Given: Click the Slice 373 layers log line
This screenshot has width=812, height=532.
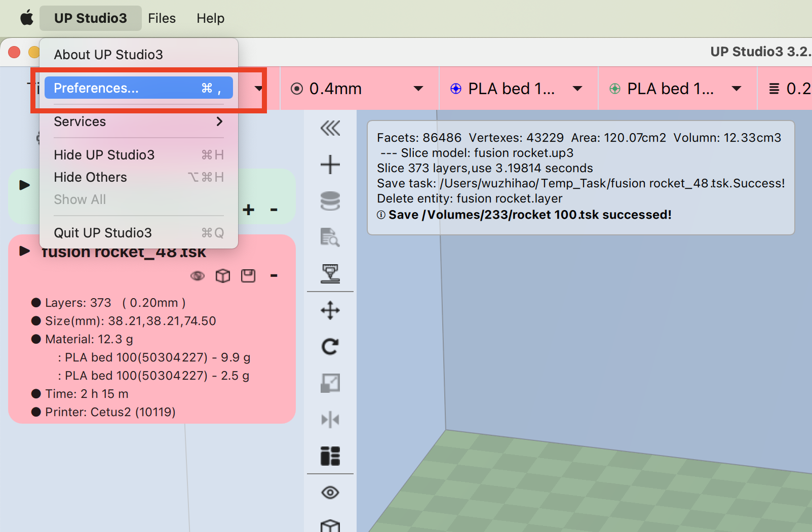Looking at the screenshot, I should [x=485, y=168].
